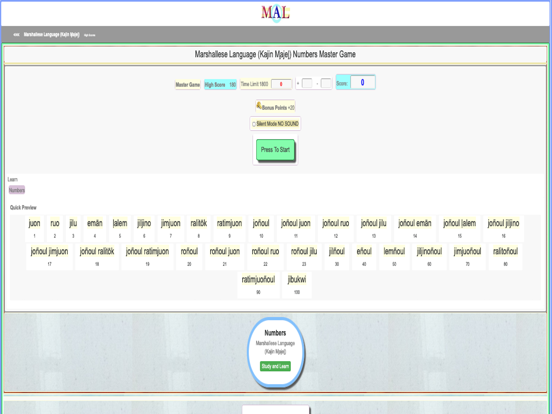This screenshot has width=552, height=414.
Task: Select the 'joñoul ruo' number card
Action: (x=336, y=228)
